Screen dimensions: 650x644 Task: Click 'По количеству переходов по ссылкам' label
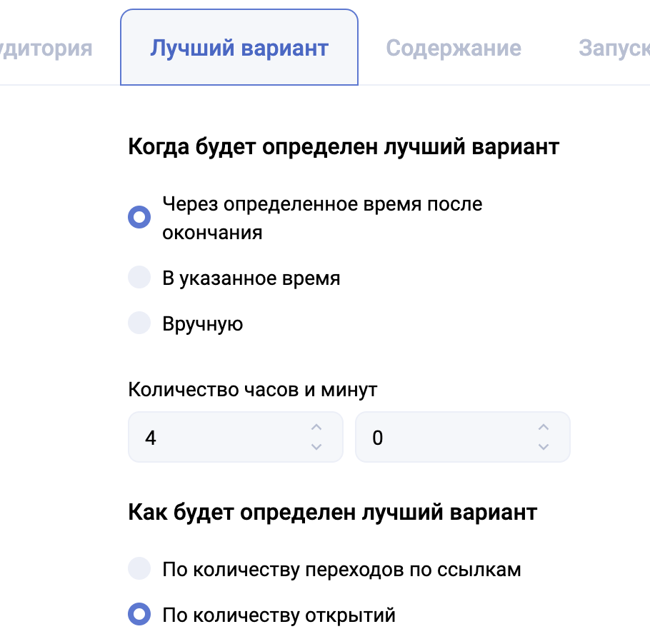click(x=341, y=569)
